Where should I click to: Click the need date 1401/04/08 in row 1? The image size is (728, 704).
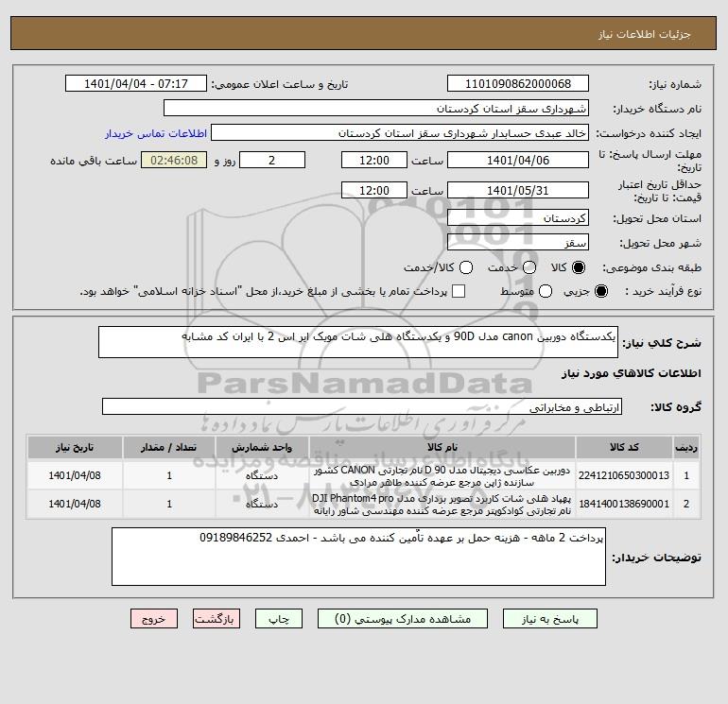(x=75, y=475)
